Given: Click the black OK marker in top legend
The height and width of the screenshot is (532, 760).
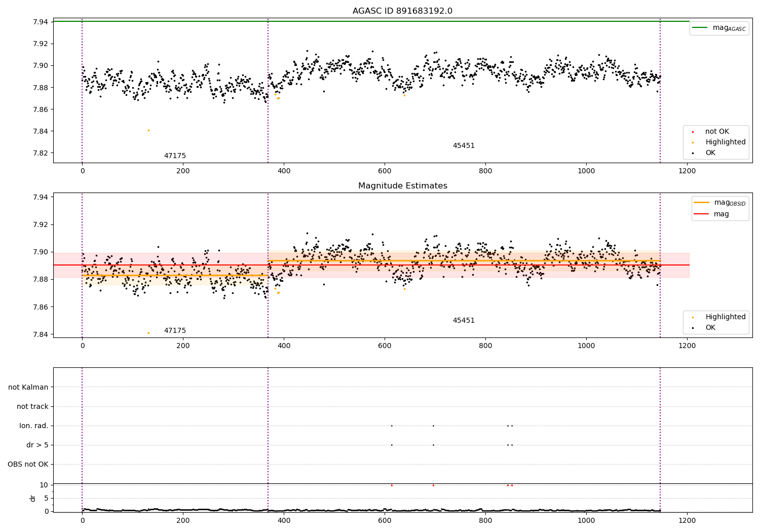Looking at the screenshot, I should pyautogui.click(x=693, y=153).
